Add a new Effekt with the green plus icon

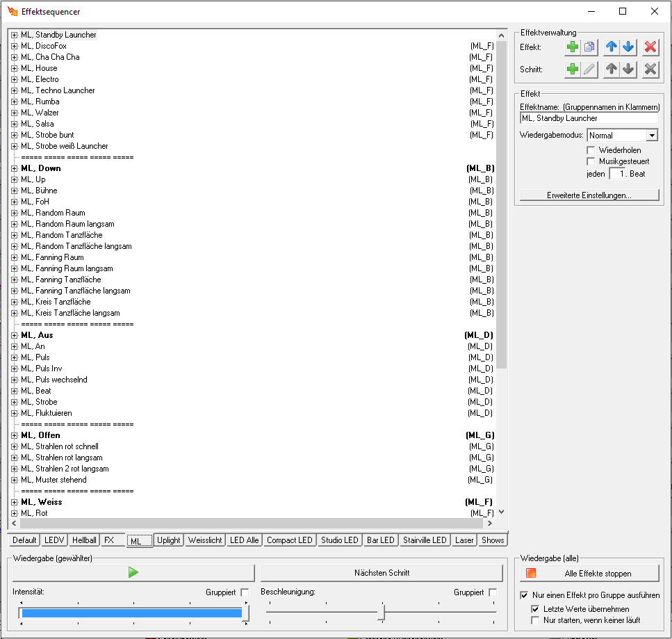click(x=572, y=47)
